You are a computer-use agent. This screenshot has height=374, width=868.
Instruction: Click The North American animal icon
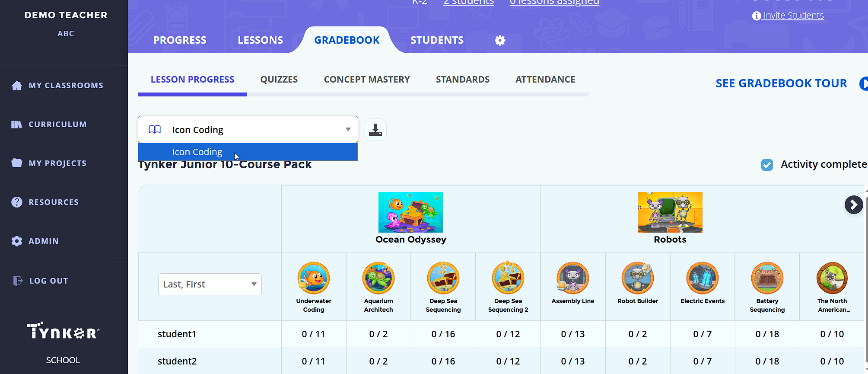click(x=832, y=278)
